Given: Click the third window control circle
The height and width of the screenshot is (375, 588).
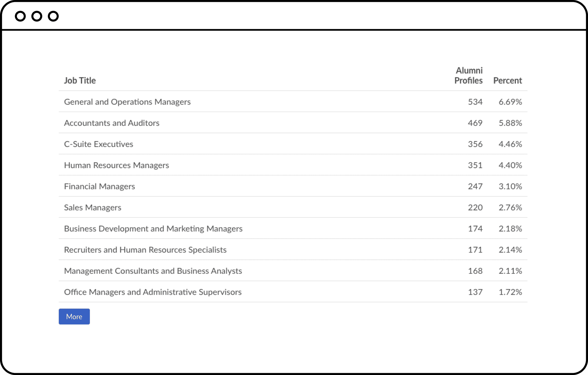Looking at the screenshot, I should point(53,16).
